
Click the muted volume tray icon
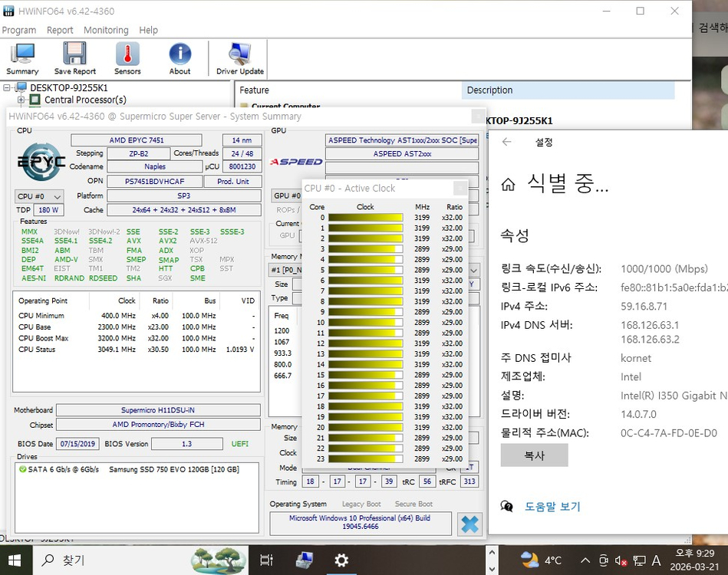tap(621, 561)
